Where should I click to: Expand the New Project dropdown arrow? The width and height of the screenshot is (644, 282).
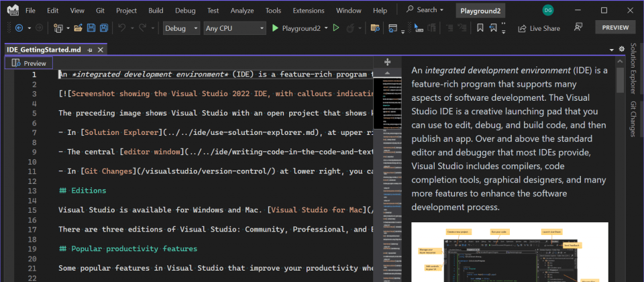(x=67, y=28)
